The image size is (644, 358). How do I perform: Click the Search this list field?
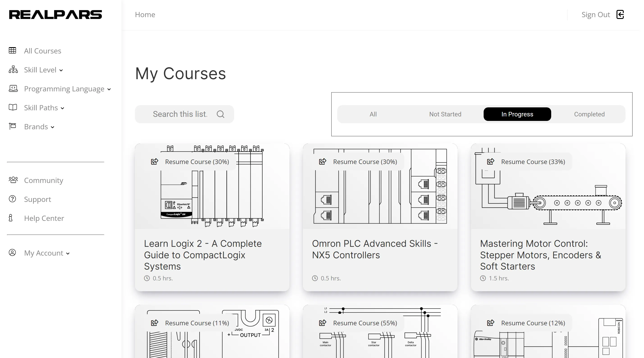[x=180, y=114]
